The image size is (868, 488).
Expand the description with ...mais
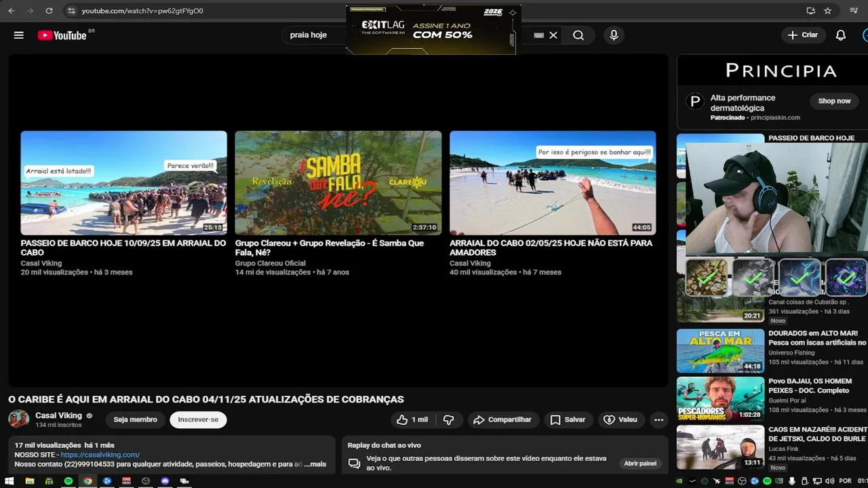[315, 464]
